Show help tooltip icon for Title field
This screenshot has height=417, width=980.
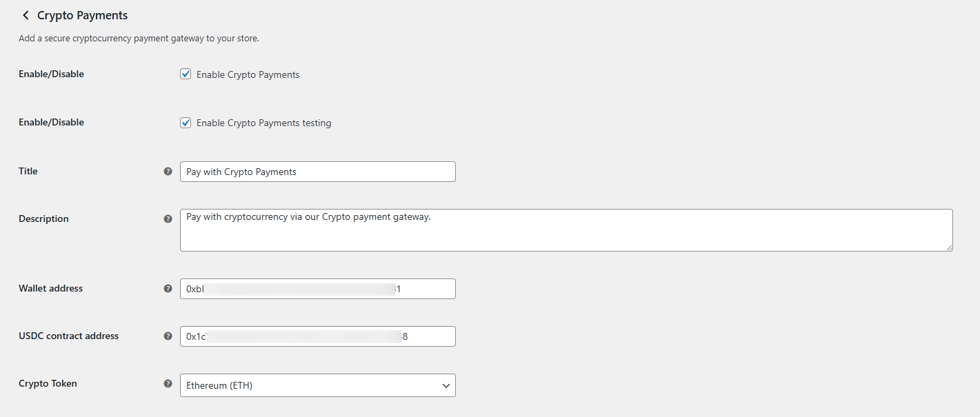(168, 171)
